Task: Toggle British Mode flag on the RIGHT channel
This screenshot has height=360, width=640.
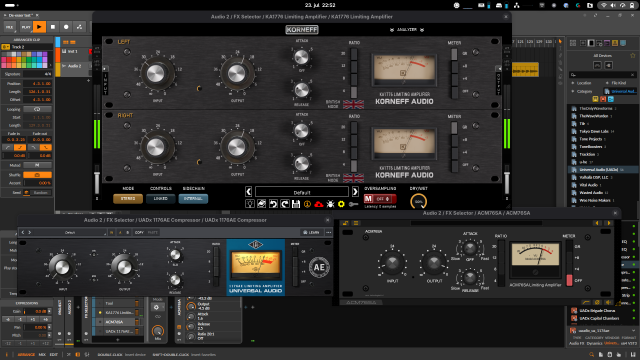Action: pyautogui.click(x=353, y=178)
